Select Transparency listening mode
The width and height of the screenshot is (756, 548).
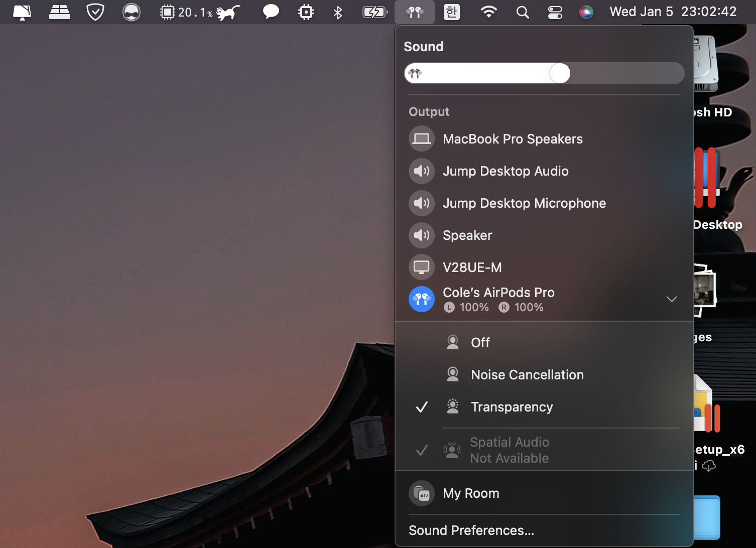512,407
